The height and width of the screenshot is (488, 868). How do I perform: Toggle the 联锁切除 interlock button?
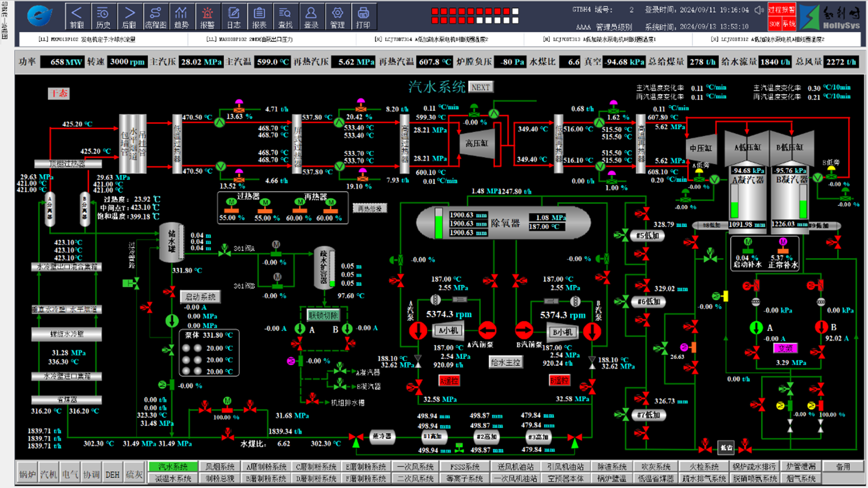coord(323,315)
